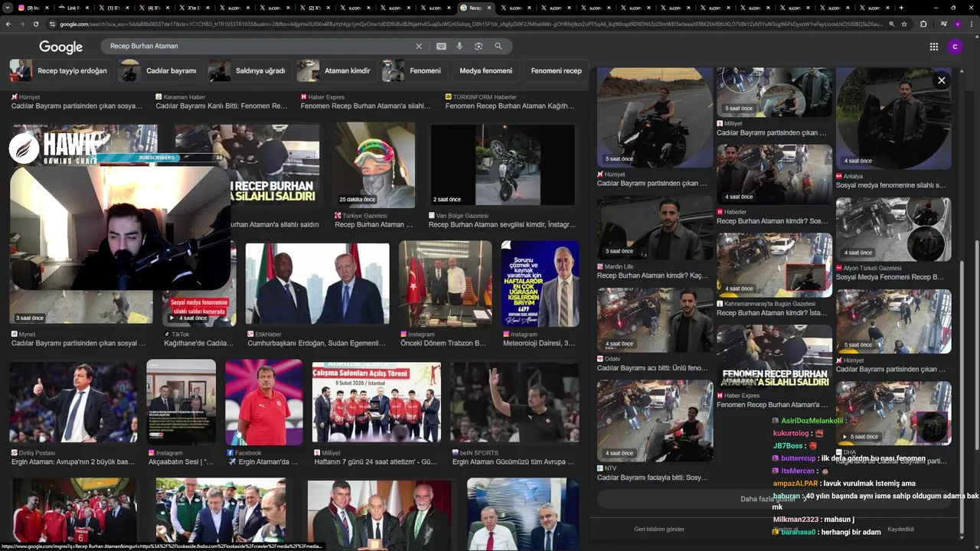The image size is (980, 551).
Task: Open the beIN SPORTS Ergin Ataman image
Action: point(514,403)
